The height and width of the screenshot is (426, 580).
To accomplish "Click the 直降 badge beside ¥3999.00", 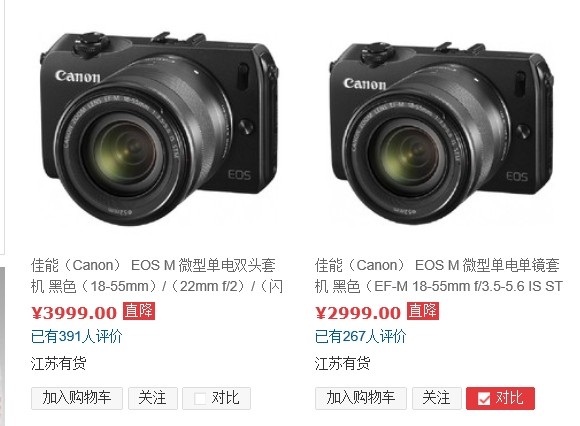I will coord(139,311).
